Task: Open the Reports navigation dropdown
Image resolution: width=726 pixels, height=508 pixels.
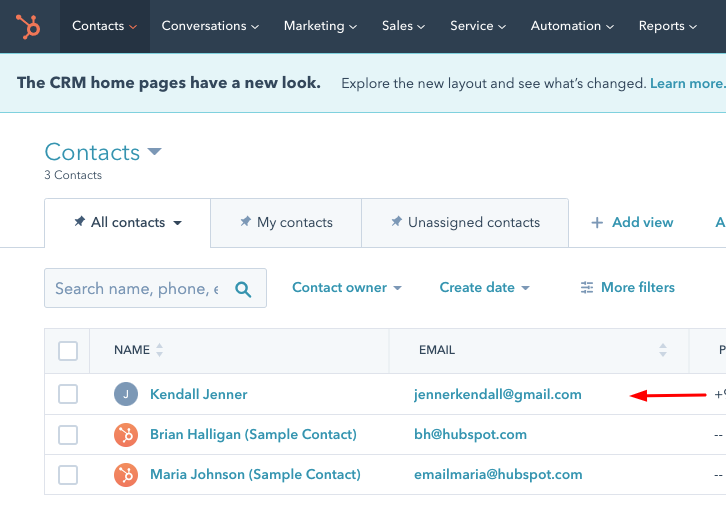Action: [668, 26]
